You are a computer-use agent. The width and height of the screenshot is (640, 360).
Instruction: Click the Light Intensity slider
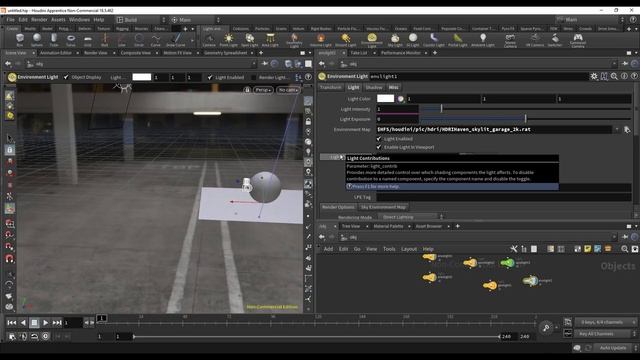coord(525,109)
